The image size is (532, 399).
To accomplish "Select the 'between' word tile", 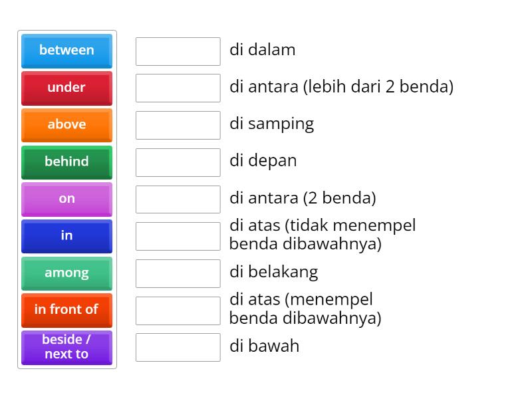I will click(66, 51).
